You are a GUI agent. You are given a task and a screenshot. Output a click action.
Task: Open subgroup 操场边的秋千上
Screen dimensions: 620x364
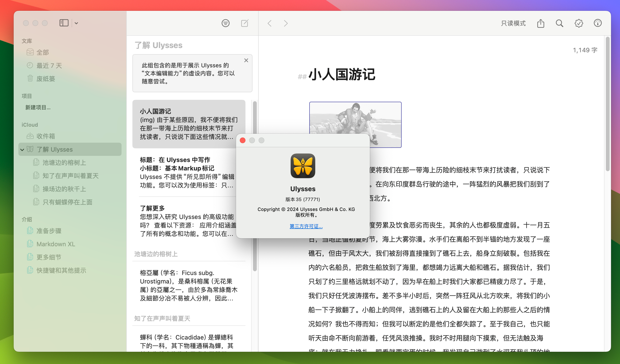[x=70, y=189]
